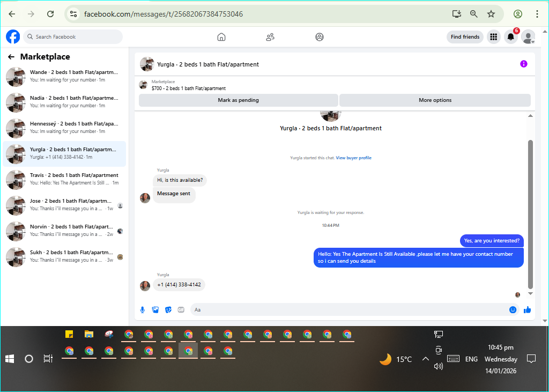Viewport: 549px width, 392px height.
Task: Click the chat scrollbar thumb
Action: [530, 215]
